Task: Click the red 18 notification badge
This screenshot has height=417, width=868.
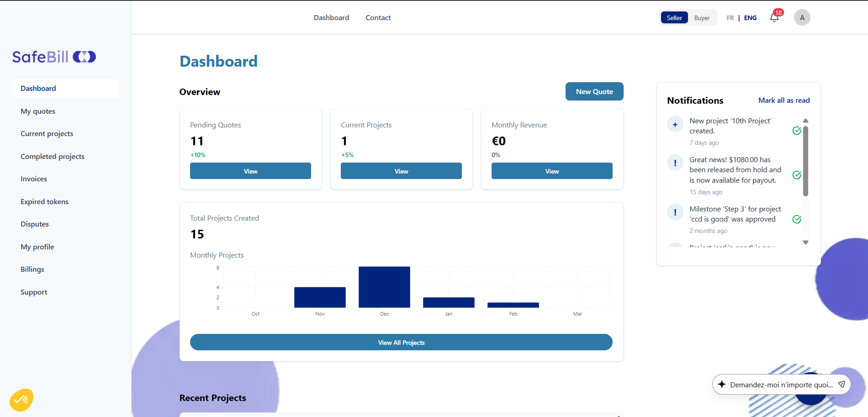Action: point(778,13)
